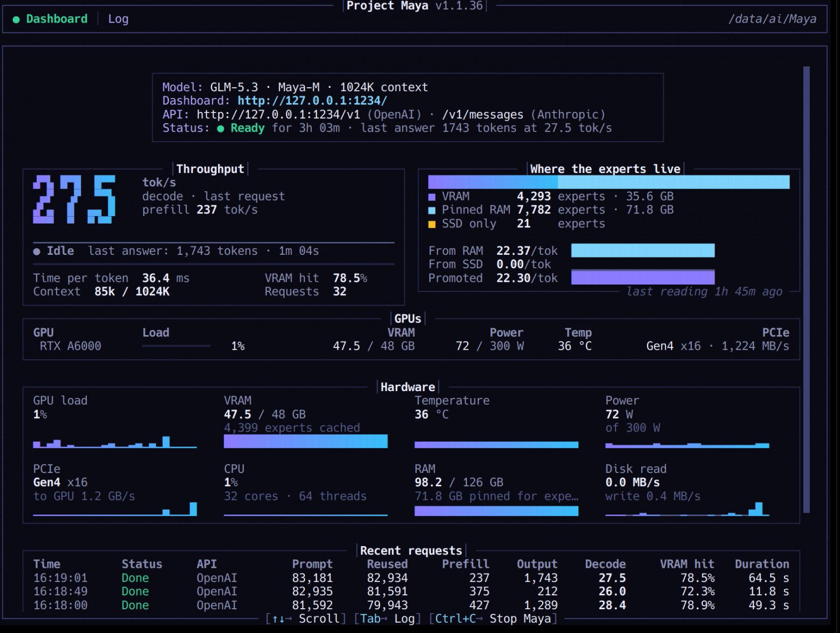Select the Dashboard tab
The image size is (840, 633).
click(57, 19)
